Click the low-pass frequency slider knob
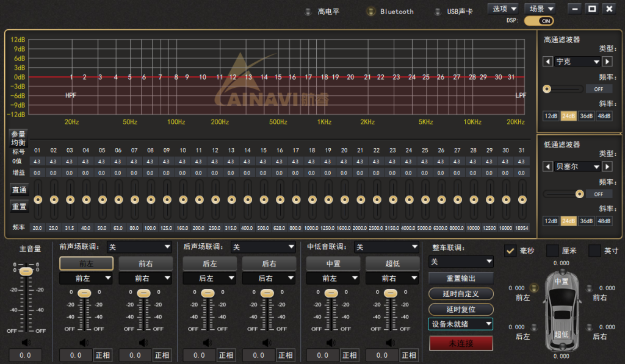The height and width of the screenshot is (364, 625). [580, 194]
